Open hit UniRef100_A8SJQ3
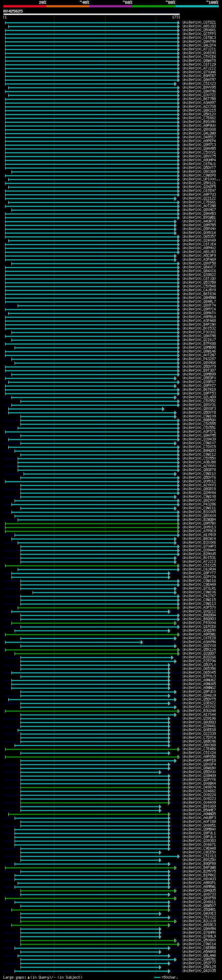This screenshot has height=980, width=222. (199, 26)
